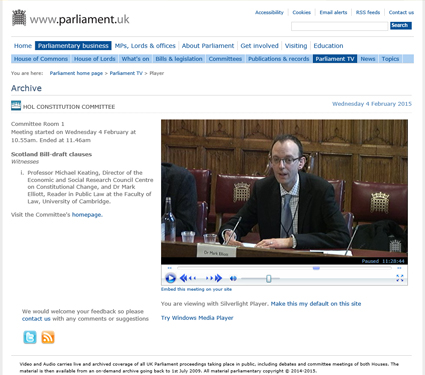Screen dimensions: 425x375
Task: Open the orange RSS feed icon
Action: point(48,337)
